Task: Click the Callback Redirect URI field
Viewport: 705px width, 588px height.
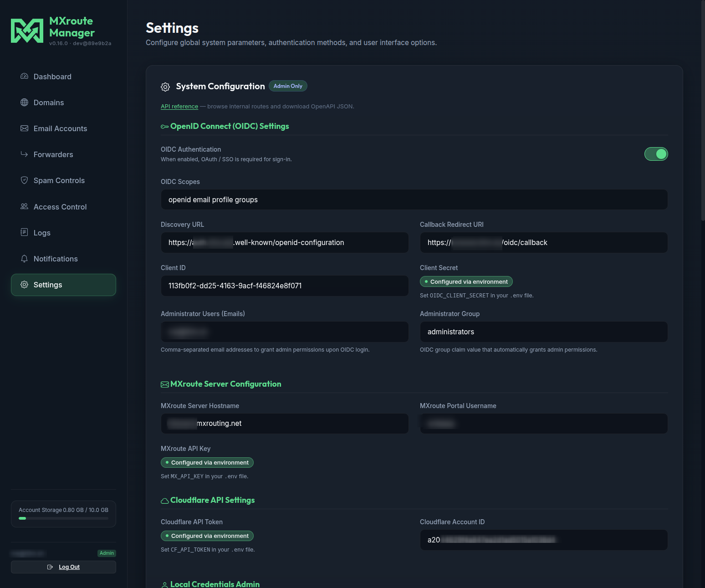Action: 544,242
